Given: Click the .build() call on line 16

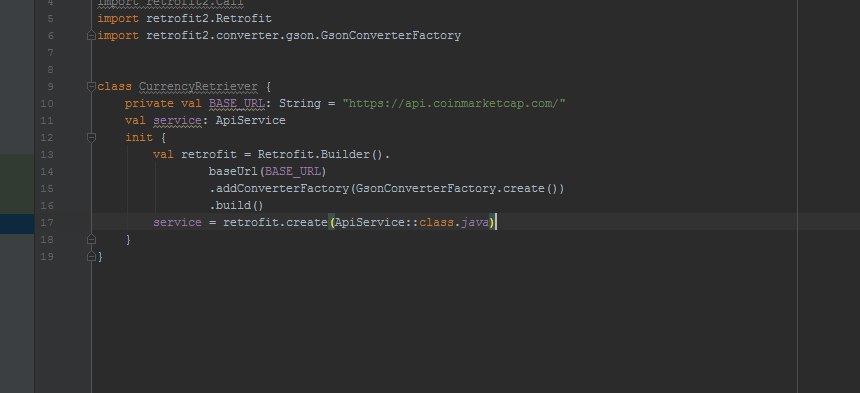Looking at the screenshot, I should pos(236,206).
